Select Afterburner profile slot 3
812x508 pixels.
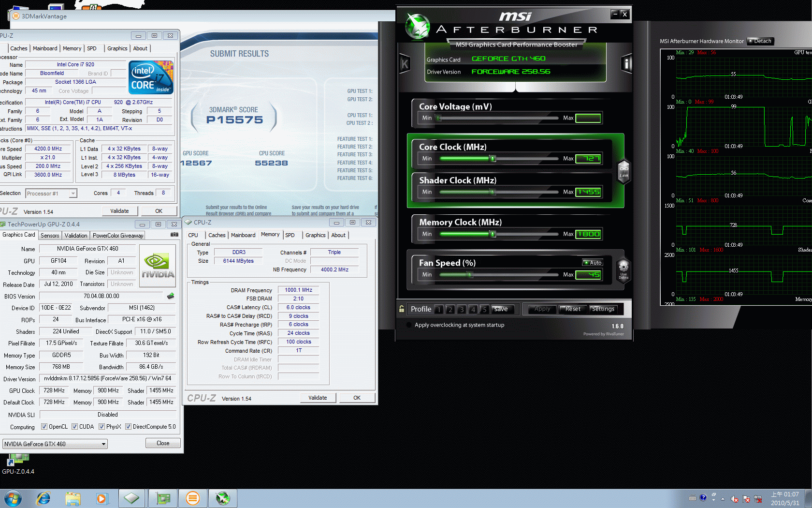[462, 310]
